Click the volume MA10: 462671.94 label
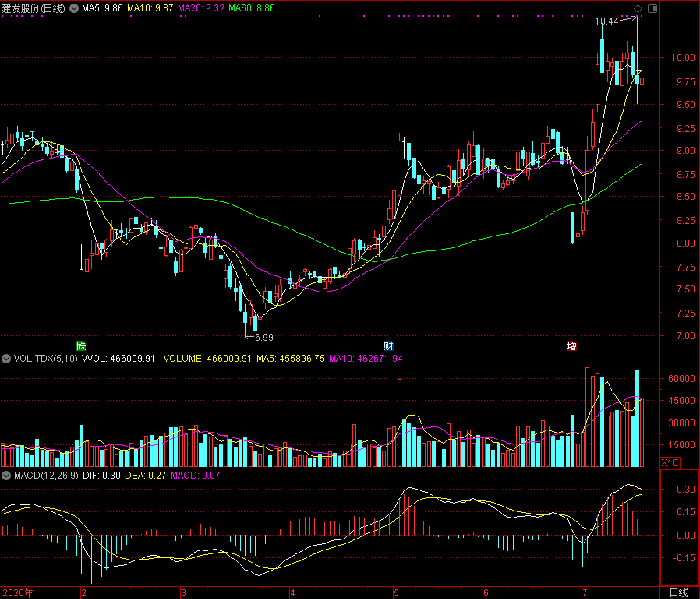Viewport: 700px width, 599px height. pos(366,358)
